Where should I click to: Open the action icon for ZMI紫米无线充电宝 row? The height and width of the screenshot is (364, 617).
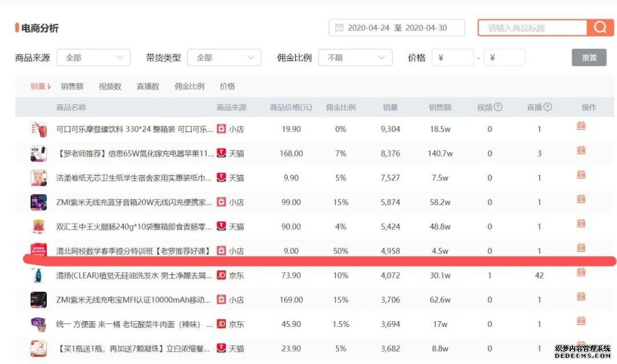[581, 296]
